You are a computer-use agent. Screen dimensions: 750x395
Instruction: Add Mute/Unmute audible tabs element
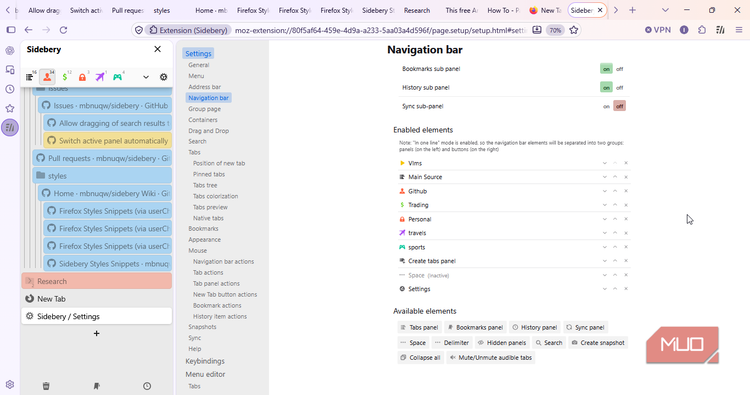[490, 358]
